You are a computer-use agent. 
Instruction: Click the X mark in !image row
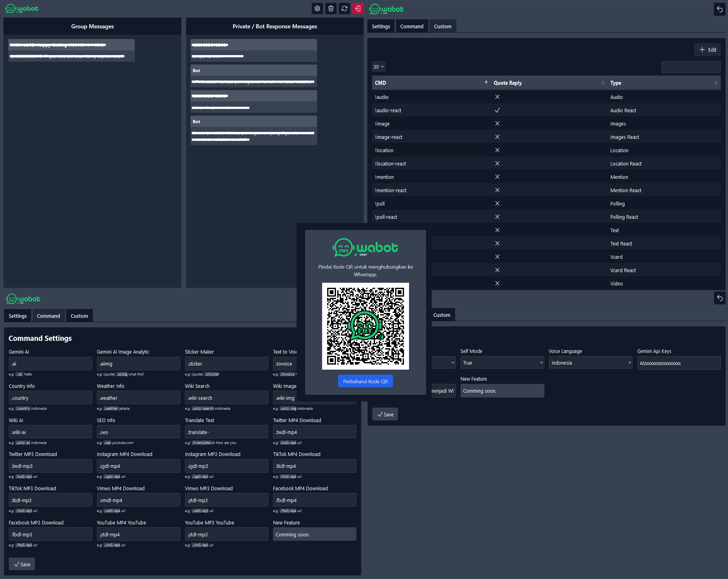(497, 123)
